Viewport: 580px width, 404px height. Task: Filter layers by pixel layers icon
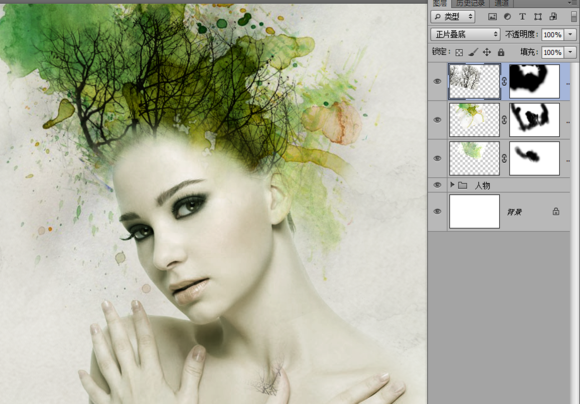pos(492,16)
